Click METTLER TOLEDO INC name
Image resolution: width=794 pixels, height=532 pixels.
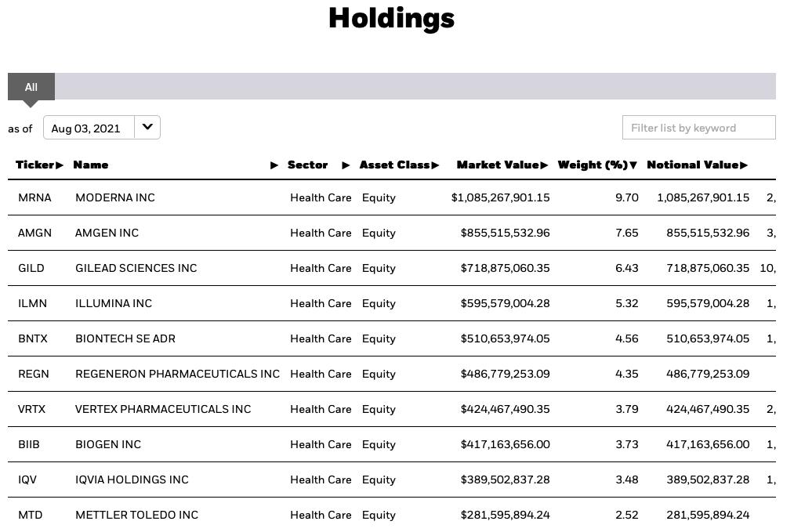(136, 515)
